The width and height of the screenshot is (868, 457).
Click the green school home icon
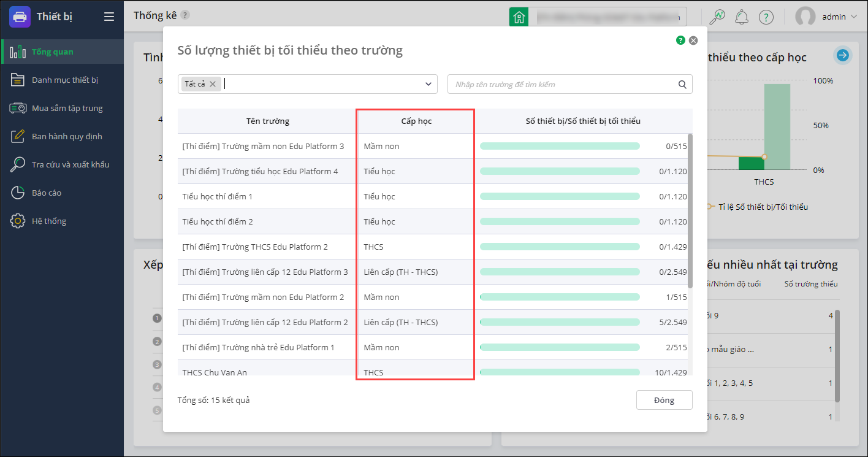tap(519, 17)
